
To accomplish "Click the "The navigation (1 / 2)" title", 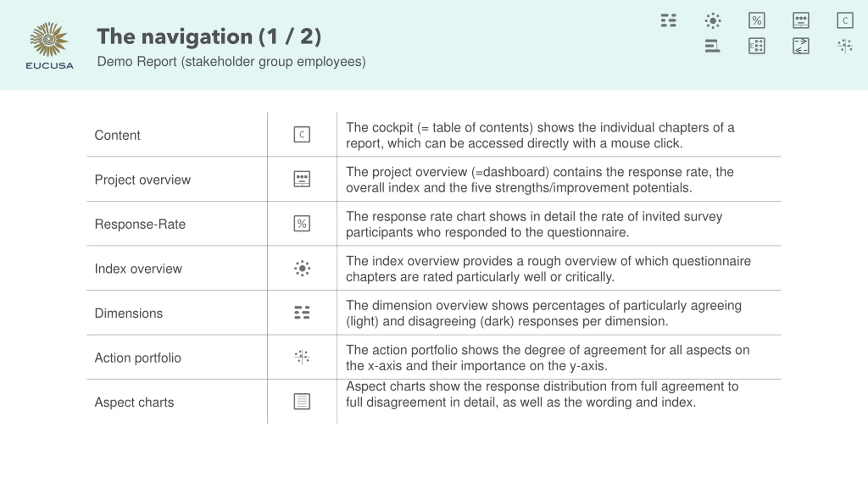I will point(209,37).
